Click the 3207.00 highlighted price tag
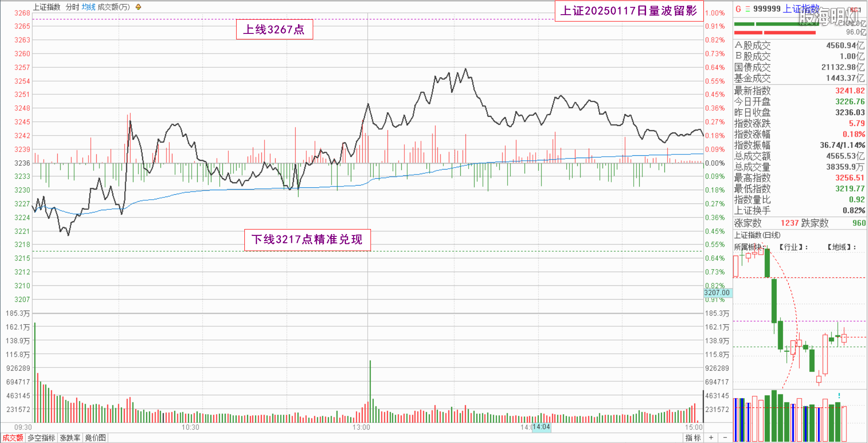 (x=717, y=293)
